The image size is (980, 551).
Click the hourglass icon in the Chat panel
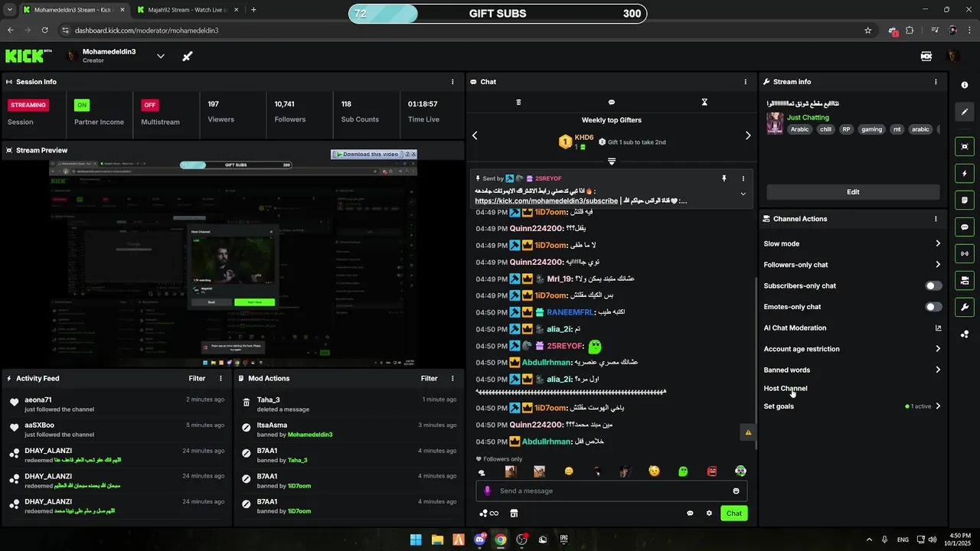[704, 102]
